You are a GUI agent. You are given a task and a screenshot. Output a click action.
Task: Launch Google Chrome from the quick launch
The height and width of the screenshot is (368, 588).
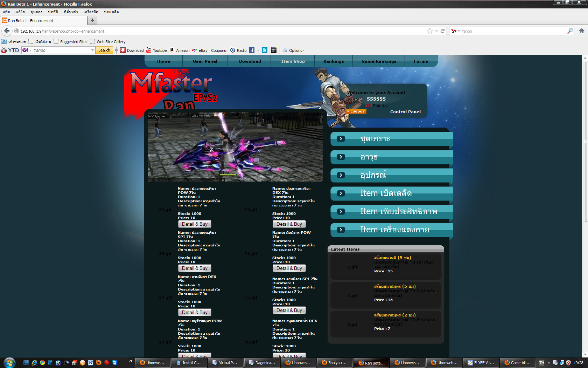pos(42,363)
